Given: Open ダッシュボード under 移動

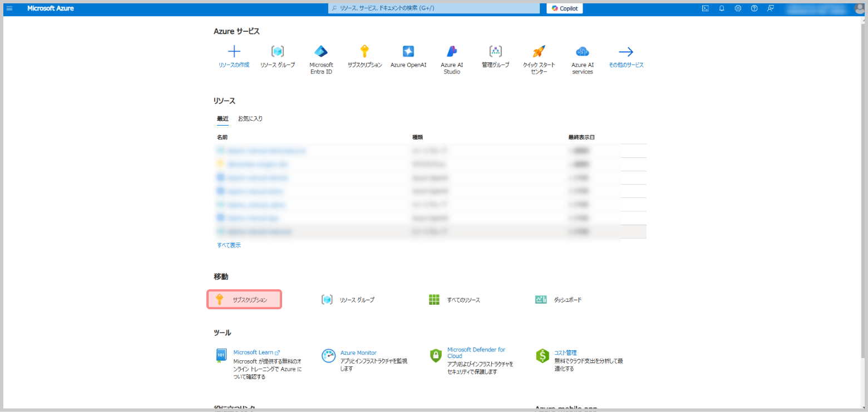Looking at the screenshot, I should pos(559,300).
